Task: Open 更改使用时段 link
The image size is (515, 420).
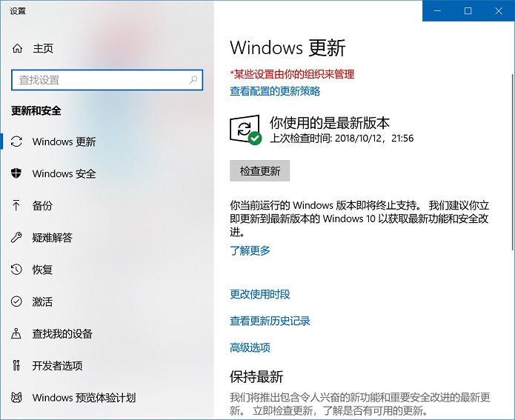Action: point(260,294)
